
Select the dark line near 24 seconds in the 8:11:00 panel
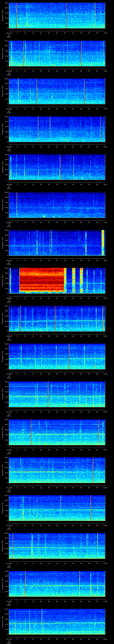pyautogui.click(x=48, y=394)
